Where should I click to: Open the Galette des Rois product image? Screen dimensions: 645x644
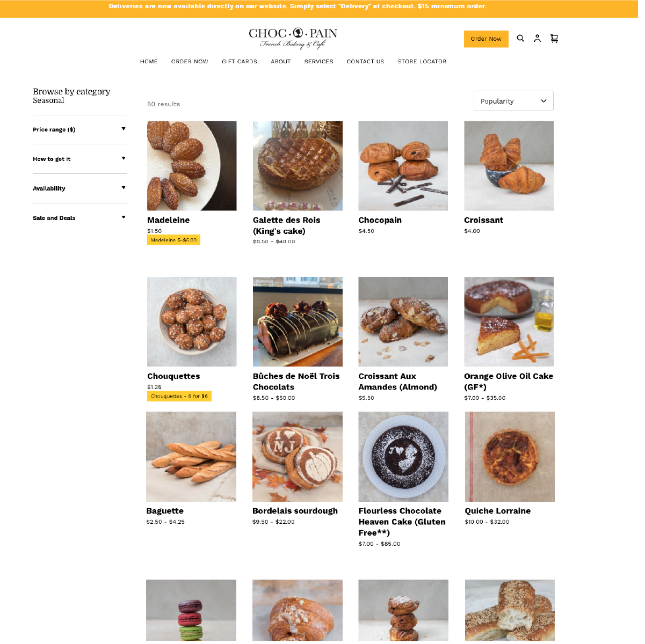point(298,165)
